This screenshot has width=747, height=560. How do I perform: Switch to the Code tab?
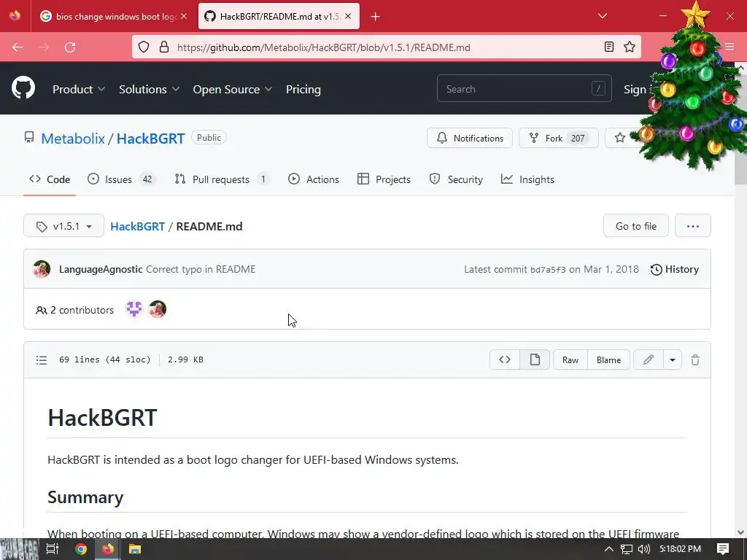click(x=50, y=179)
